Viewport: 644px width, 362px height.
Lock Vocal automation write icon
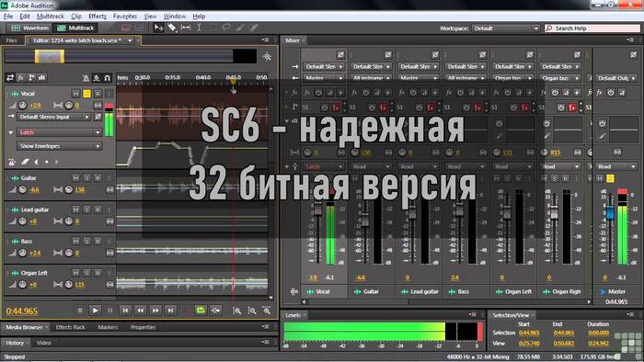coord(12,163)
